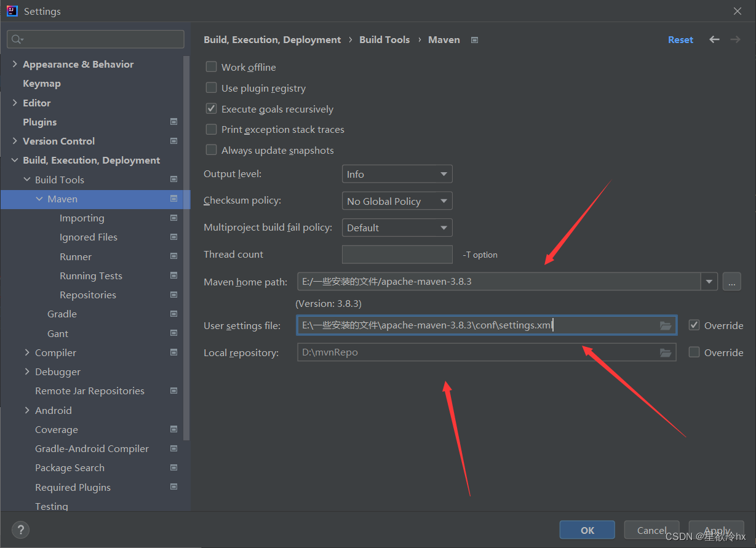Expand the Compiler node
Viewport: 756px width, 548px height.
[27, 352]
